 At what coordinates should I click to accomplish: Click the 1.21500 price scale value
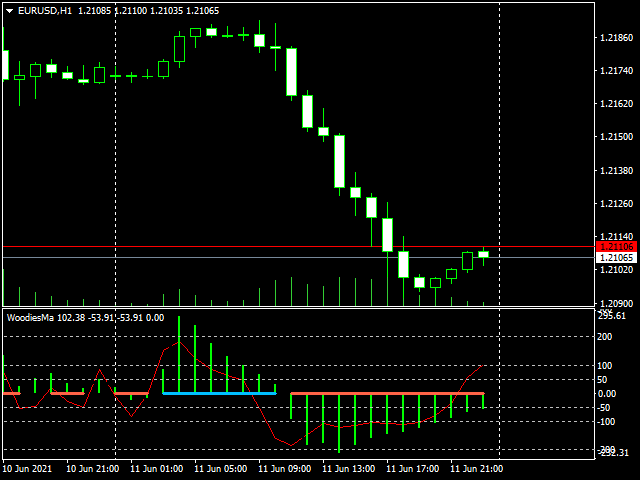click(x=616, y=137)
